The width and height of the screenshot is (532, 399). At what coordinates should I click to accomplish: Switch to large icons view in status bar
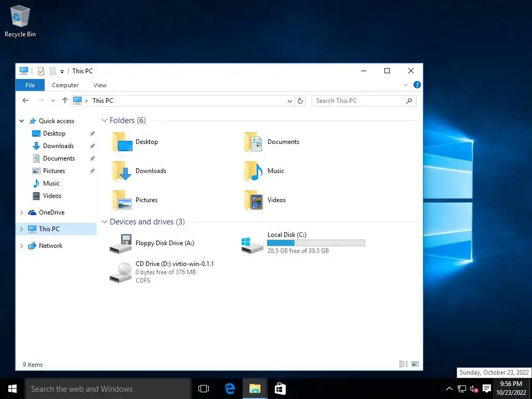click(415, 364)
